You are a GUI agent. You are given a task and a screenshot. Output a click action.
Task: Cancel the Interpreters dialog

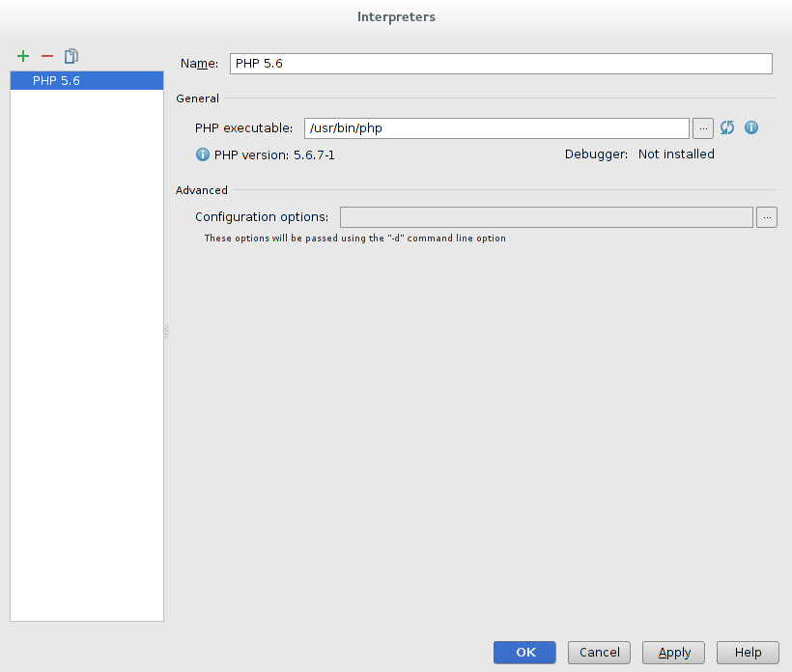(599, 653)
